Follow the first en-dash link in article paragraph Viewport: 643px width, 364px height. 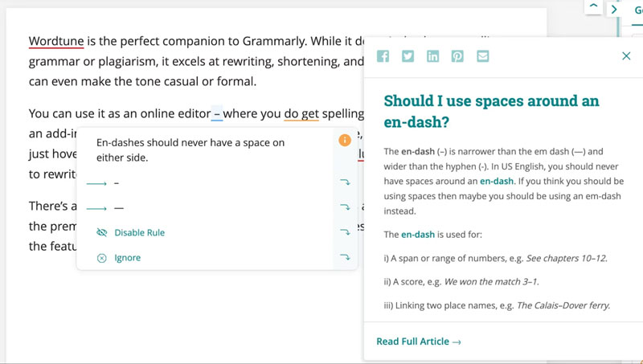tap(497, 181)
